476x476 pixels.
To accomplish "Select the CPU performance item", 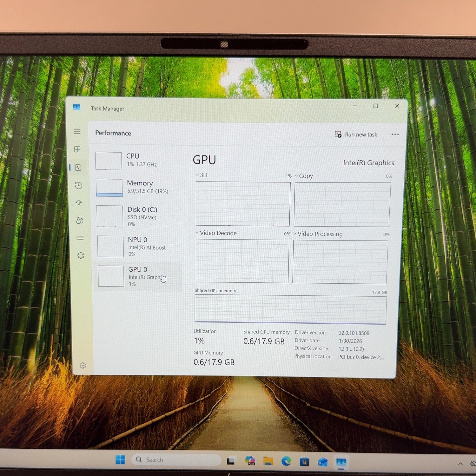I will [138, 161].
